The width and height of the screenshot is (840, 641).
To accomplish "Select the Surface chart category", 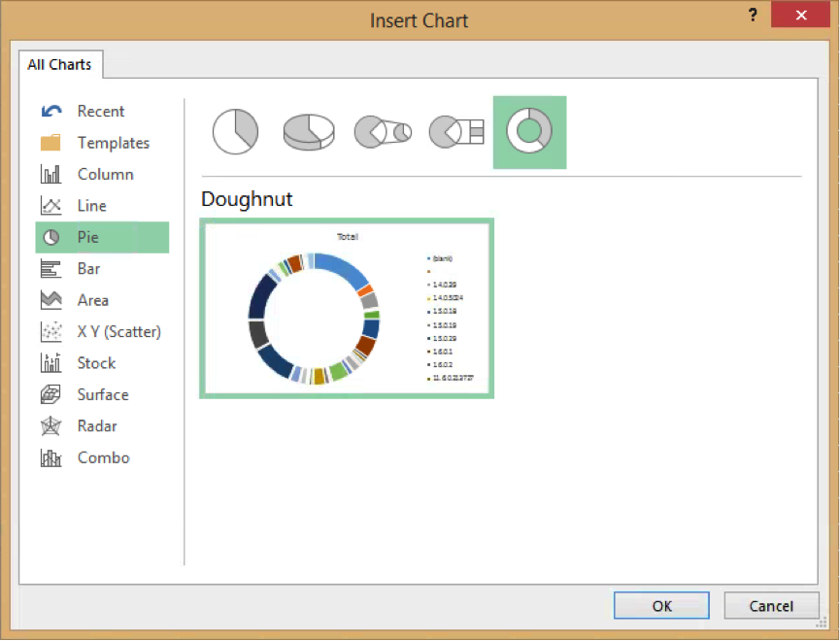I will [102, 394].
